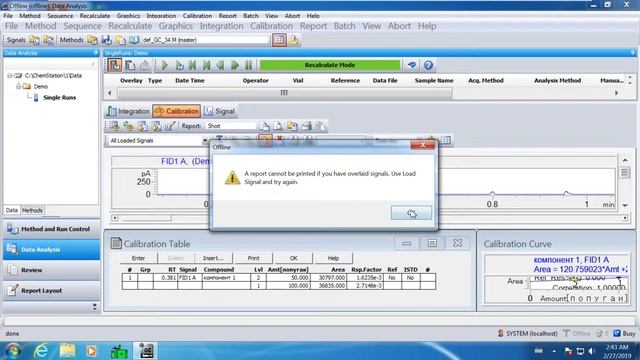Open the Data Analysis view in the left pane

point(51,249)
